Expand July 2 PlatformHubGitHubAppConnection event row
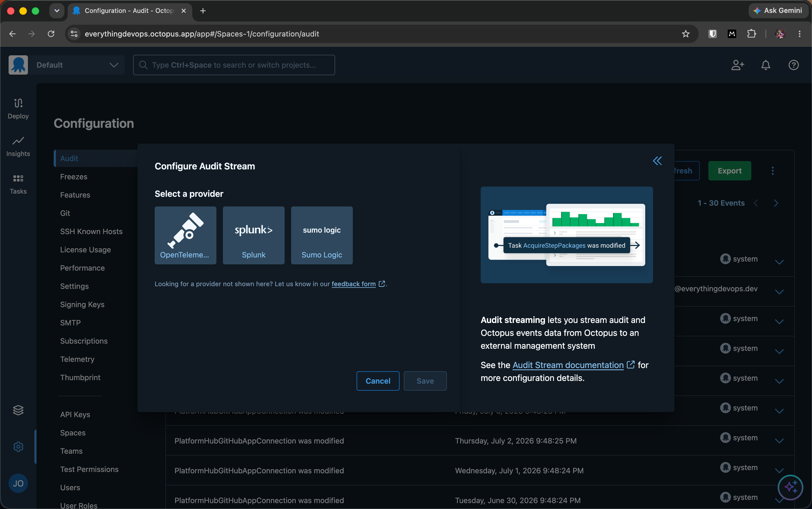 click(x=779, y=441)
